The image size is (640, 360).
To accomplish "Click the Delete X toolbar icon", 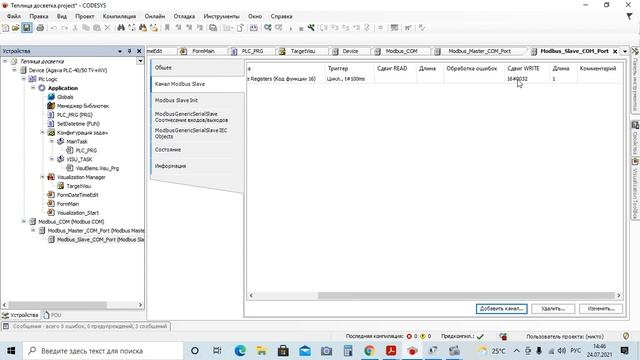I will click(x=107, y=28).
